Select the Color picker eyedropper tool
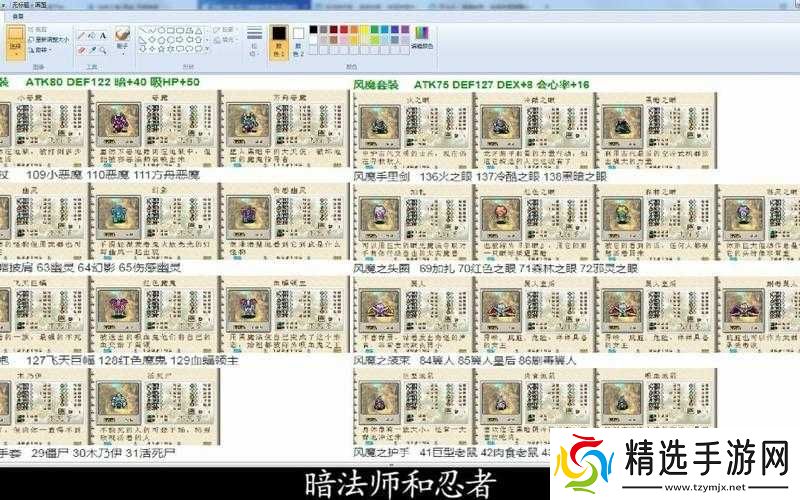This screenshot has width=800, height=500. click(x=92, y=51)
